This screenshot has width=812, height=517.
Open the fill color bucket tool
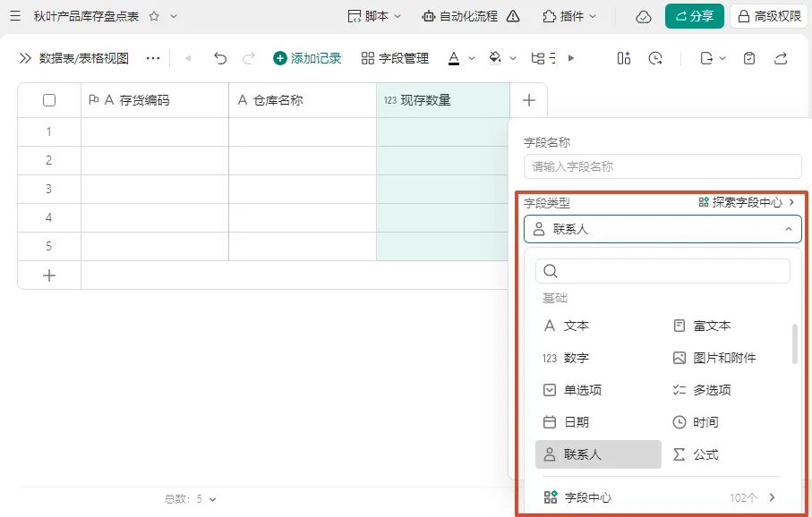[495, 58]
